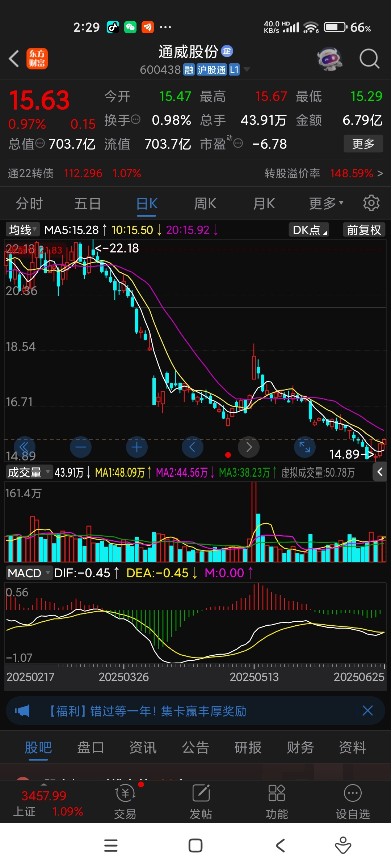Tap the 市盈 info icon

tap(238, 144)
